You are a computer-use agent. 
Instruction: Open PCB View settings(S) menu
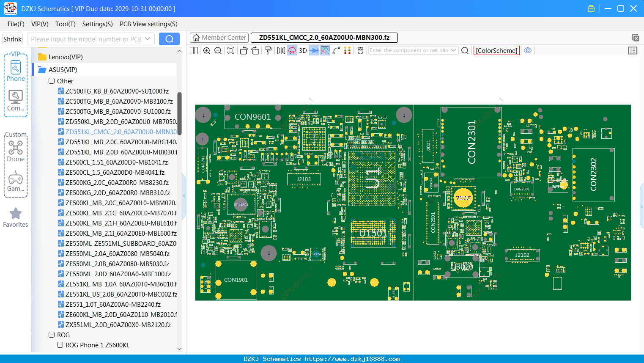[x=148, y=24]
